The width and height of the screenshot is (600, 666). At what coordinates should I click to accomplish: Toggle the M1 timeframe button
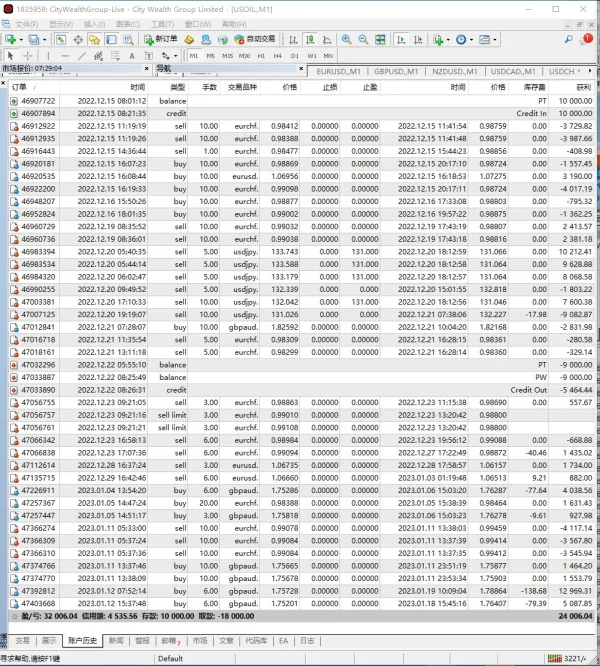(193, 56)
